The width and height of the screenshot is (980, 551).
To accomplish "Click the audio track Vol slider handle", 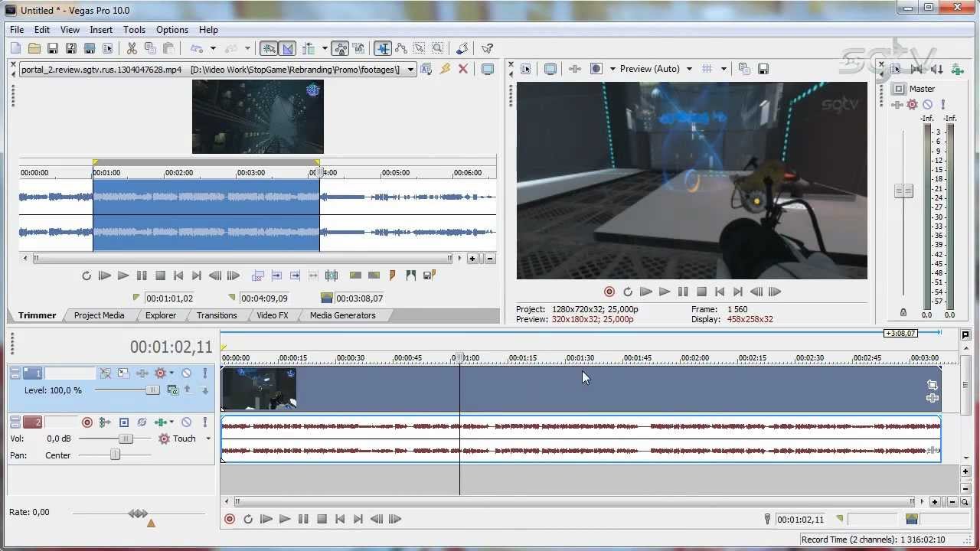I will [x=126, y=439].
